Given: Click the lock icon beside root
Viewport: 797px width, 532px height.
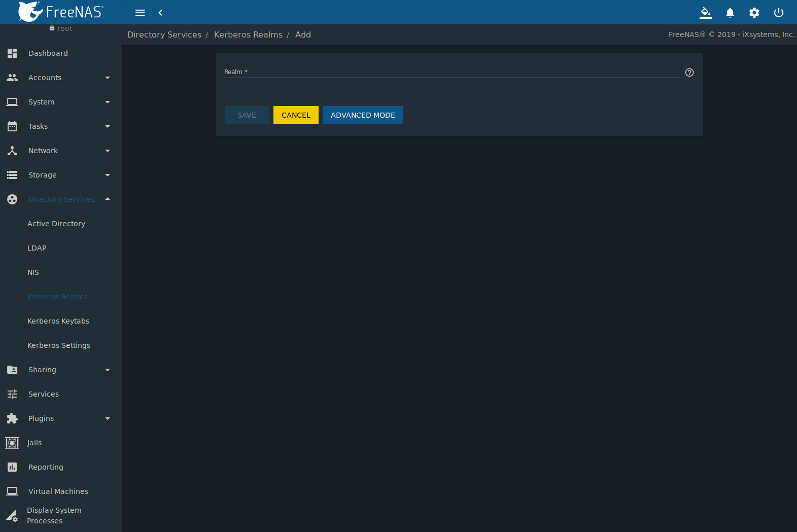Looking at the screenshot, I should point(52,28).
